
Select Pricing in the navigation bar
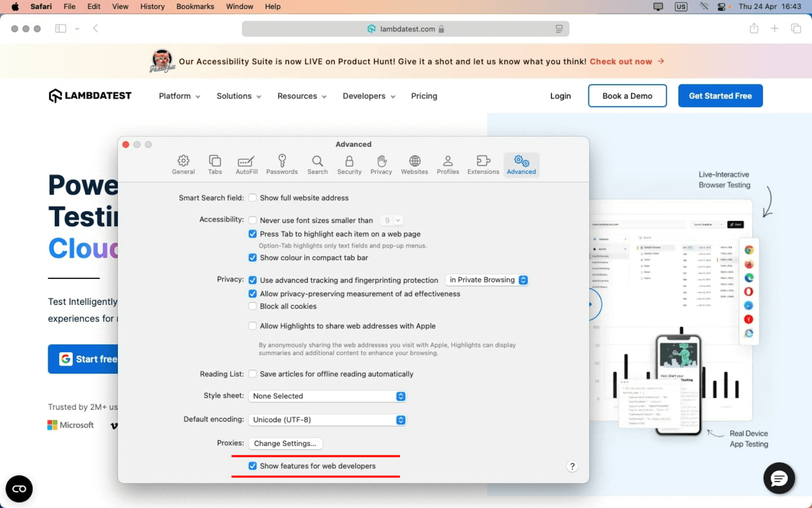click(424, 96)
